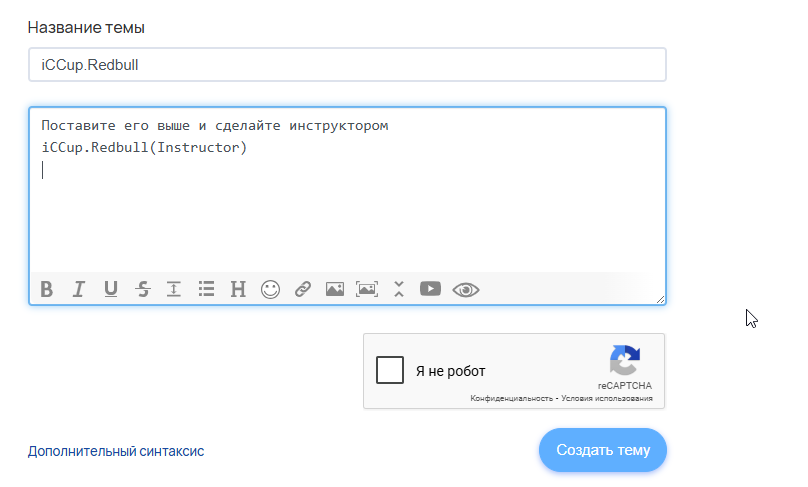Insert a bulleted list
The image size is (808, 487).
[206, 289]
